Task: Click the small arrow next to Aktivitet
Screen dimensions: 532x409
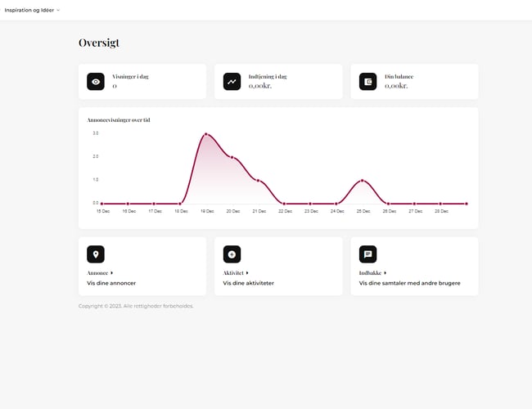Action: click(x=247, y=272)
